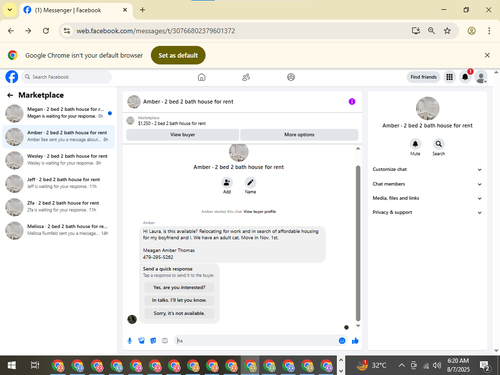Click the install app icon in address bar
This screenshot has width=500, height=375.
[416, 31]
